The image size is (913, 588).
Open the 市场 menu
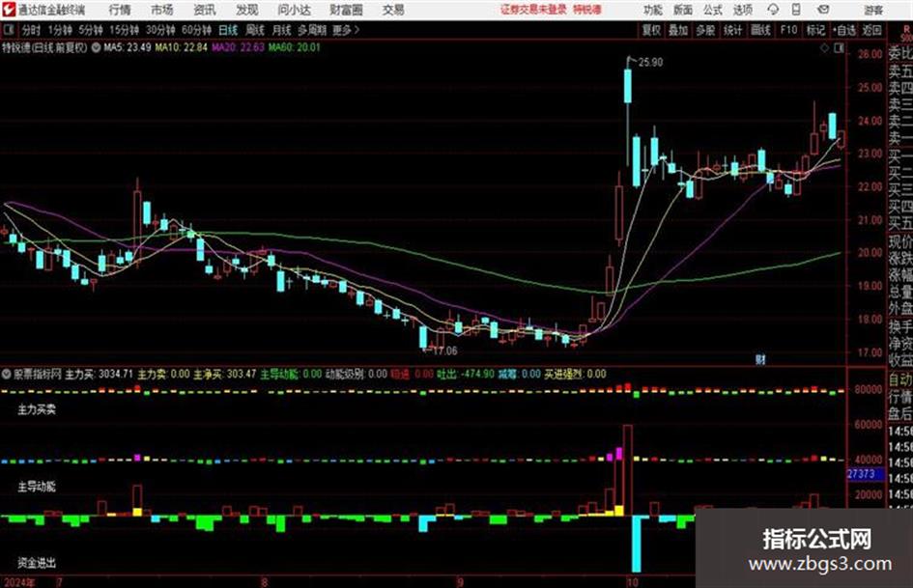click(162, 10)
